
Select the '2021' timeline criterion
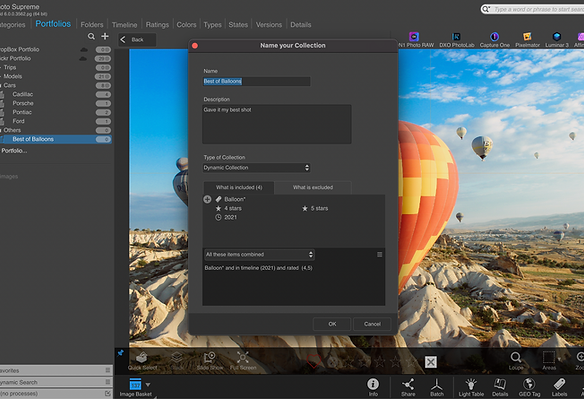[x=226, y=217]
